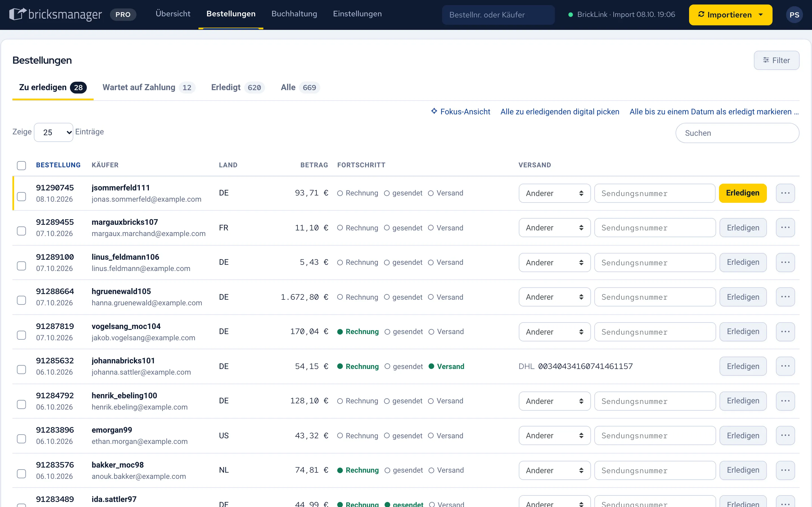The width and height of the screenshot is (812, 507).
Task: Open the PS user avatar menu
Action: (794, 15)
